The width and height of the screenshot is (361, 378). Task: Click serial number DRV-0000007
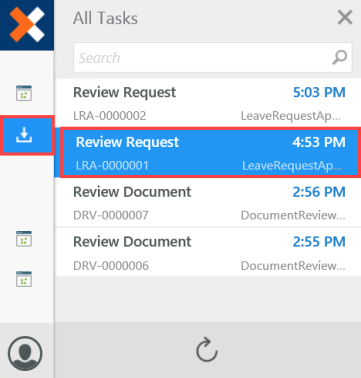coord(111,215)
